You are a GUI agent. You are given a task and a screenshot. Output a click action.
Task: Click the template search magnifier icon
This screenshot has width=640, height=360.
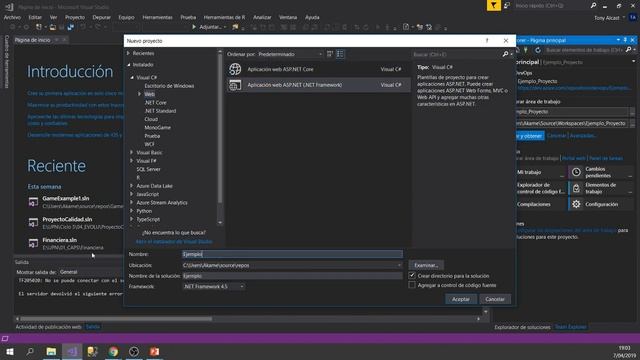(x=505, y=54)
